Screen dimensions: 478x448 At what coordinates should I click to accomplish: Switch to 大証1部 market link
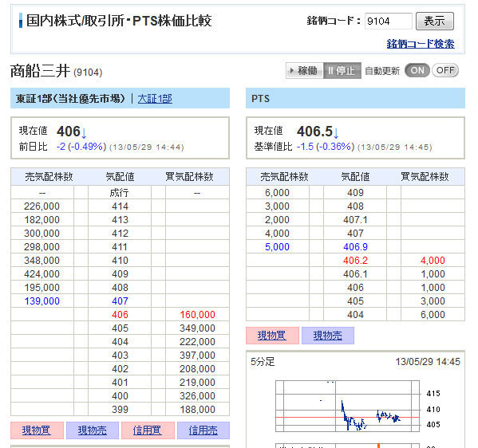coord(155,99)
